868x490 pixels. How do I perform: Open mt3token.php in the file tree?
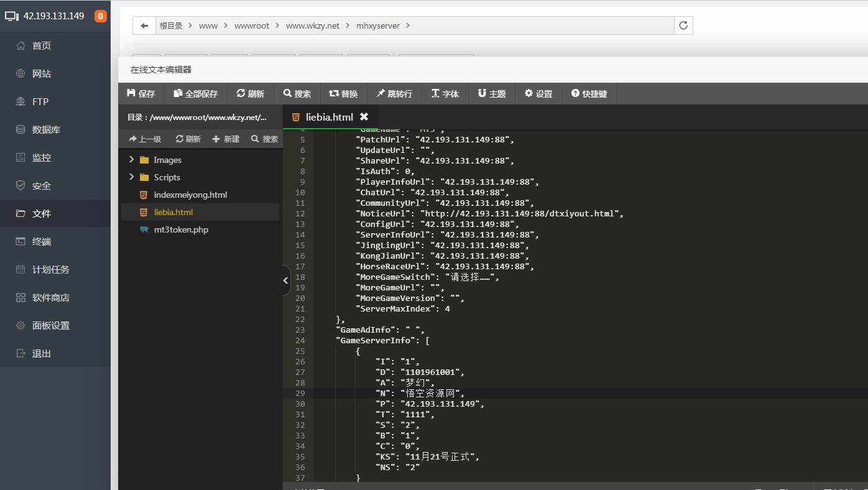click(x=180, y=229)
